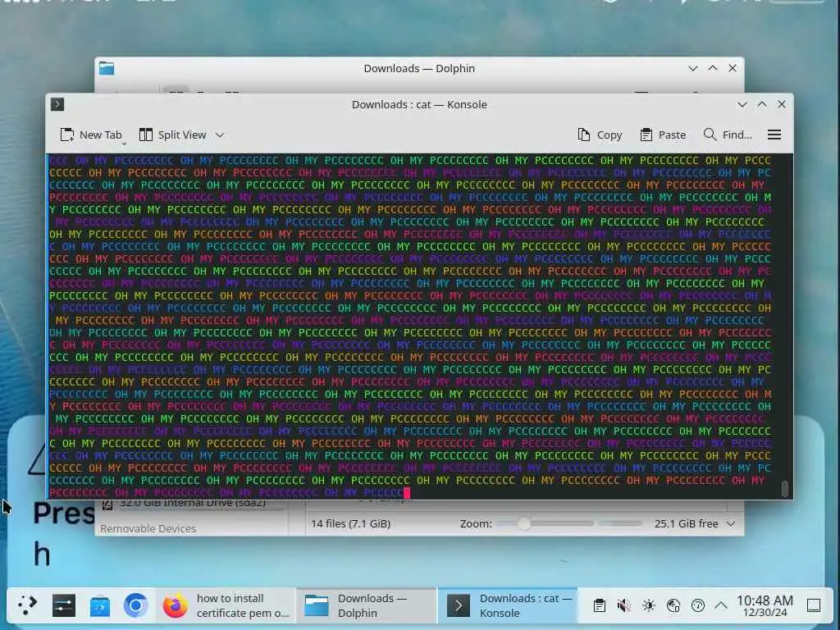The height and width of the screenshot is (630, 840).
Task: Launch Discover software store from taskbar
Action: (99, 605)
